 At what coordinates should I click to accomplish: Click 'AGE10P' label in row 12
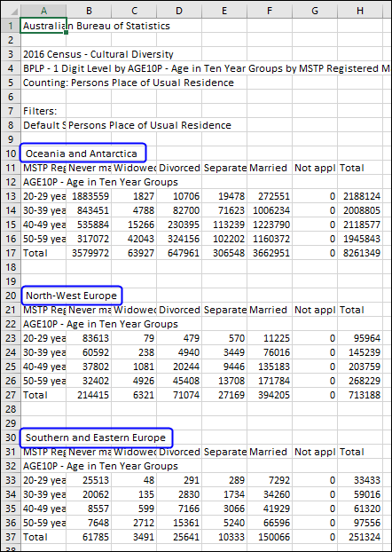pos(43,182)
